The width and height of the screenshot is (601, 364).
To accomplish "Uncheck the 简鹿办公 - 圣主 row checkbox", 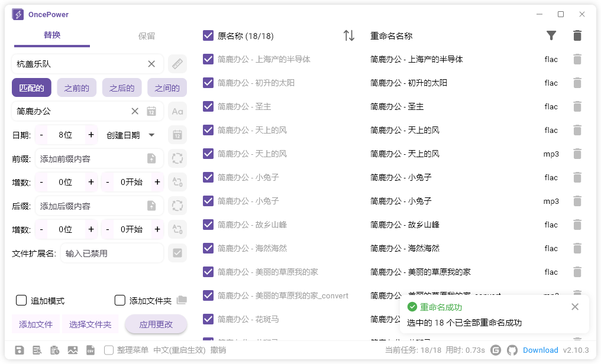I will click(x=208, y=106).
